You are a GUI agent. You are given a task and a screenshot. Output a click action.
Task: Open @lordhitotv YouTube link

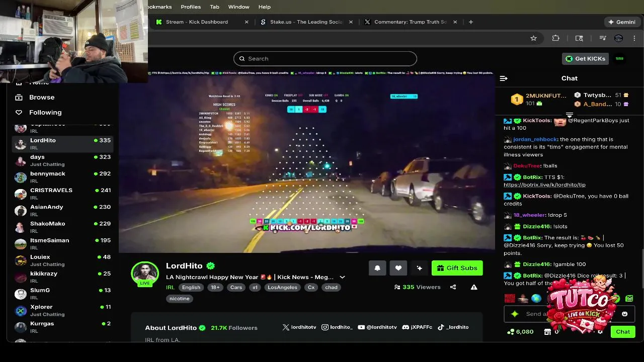(x=377, y=327)
